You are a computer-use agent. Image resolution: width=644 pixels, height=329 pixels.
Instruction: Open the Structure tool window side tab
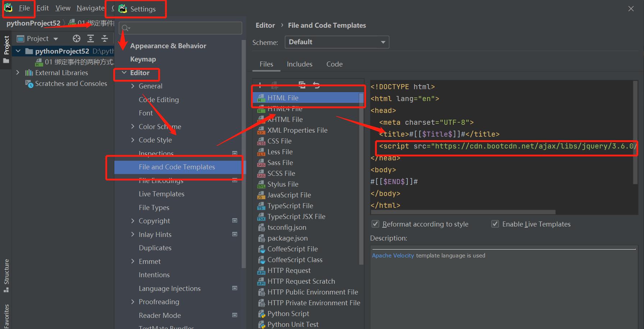(6, 275)
